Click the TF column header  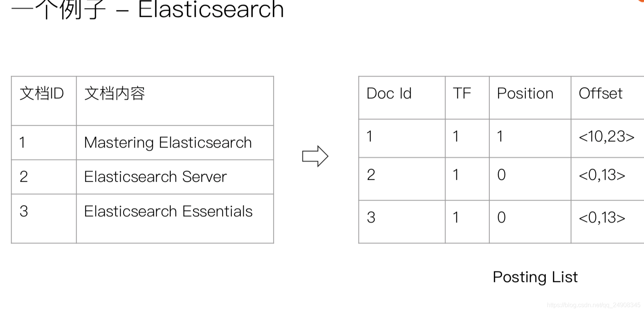point(467,98)
